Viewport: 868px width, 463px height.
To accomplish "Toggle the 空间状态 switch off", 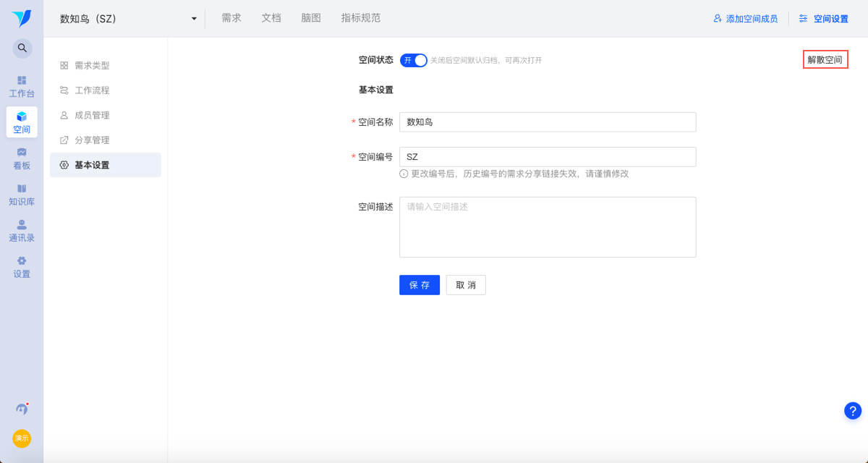I will (414, 60).
